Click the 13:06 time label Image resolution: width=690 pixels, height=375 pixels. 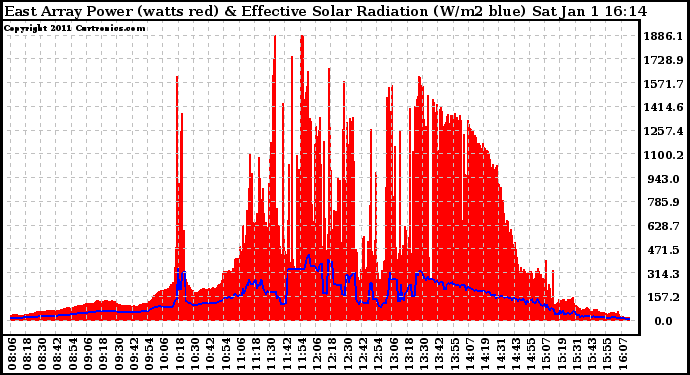coord(393,354)
